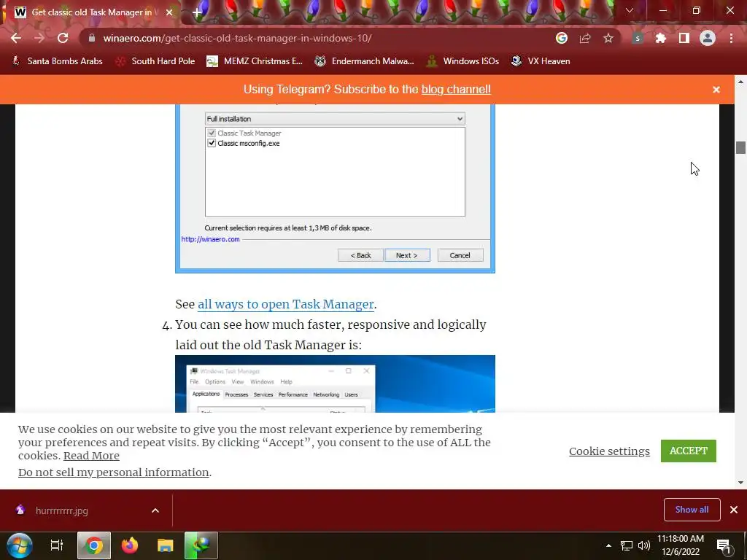Open File Explorer from taskbar

click(x=166, y=545)
